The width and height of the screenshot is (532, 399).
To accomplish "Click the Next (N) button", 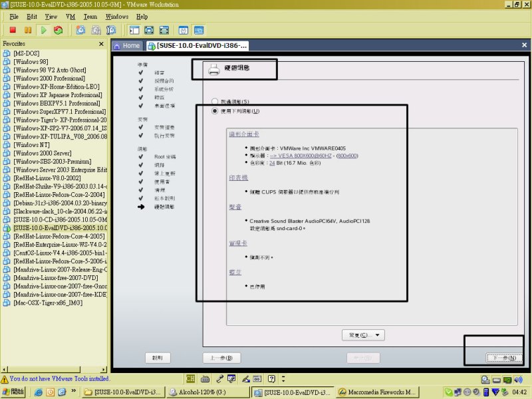I will [x=504, y=358].
